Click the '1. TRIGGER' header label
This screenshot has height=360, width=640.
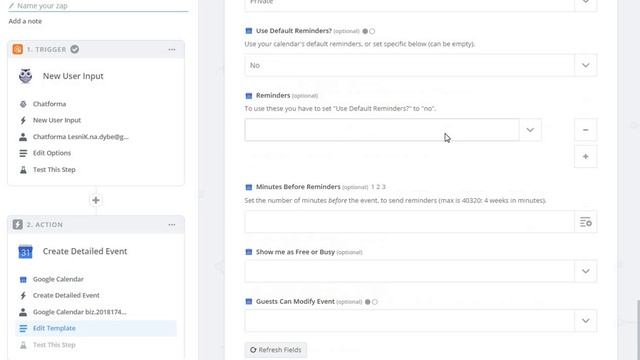pos(47,49)
